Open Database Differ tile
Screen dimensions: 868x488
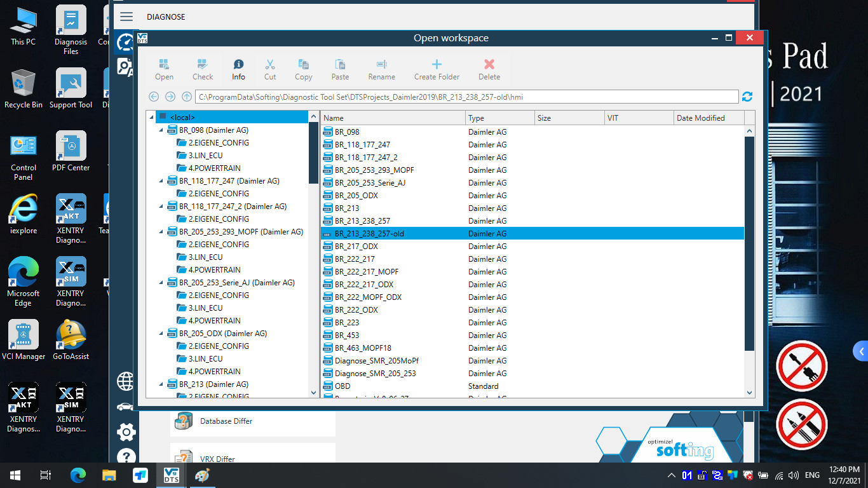click(x=252, y=421)
